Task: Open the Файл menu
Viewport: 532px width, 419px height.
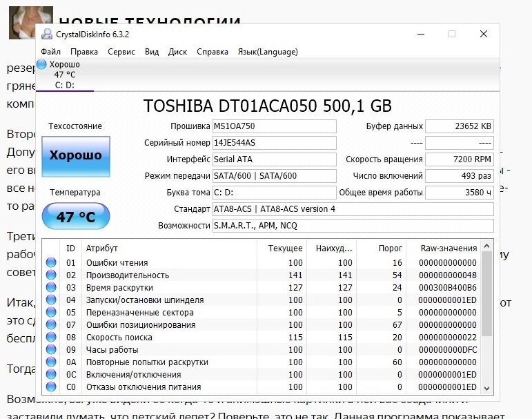Action: pos(50,52)
